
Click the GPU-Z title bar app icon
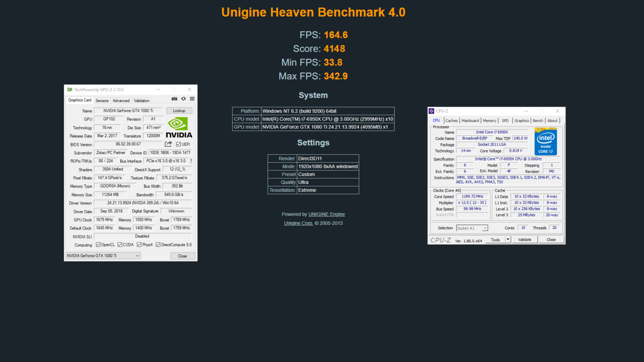69,89
